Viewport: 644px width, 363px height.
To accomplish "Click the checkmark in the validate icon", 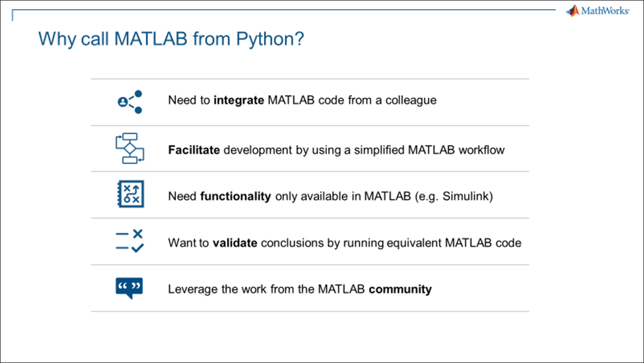I will 137,248.
